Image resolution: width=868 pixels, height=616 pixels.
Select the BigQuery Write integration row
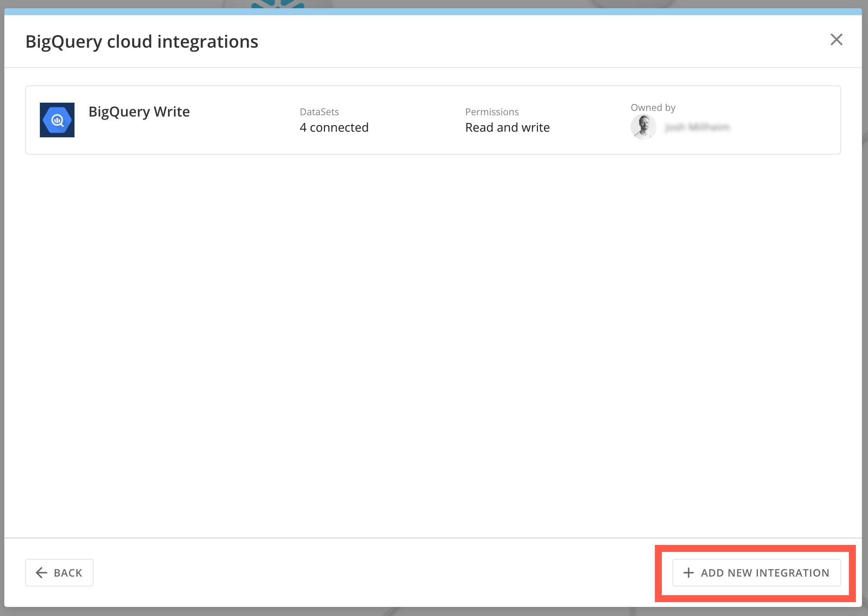432,120
